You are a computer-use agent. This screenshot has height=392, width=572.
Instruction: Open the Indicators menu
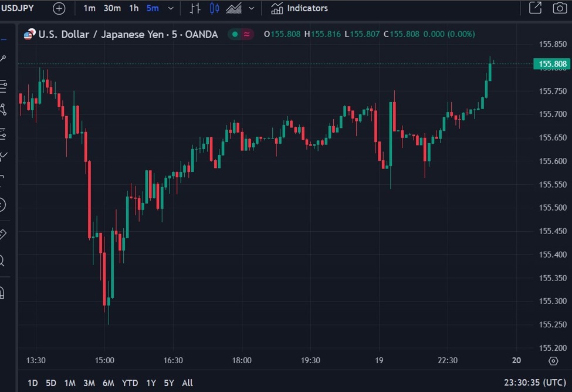tap(299, 8)
